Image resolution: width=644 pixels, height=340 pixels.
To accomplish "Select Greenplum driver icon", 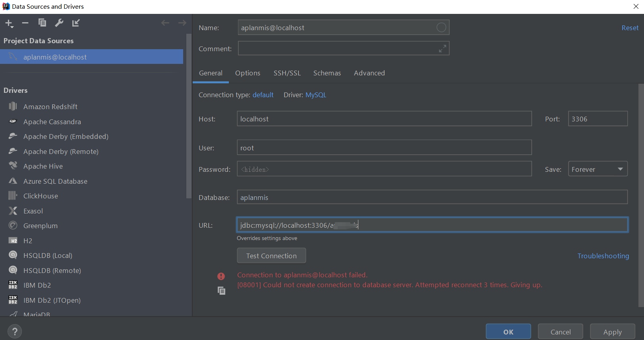I will pos(13,225).
